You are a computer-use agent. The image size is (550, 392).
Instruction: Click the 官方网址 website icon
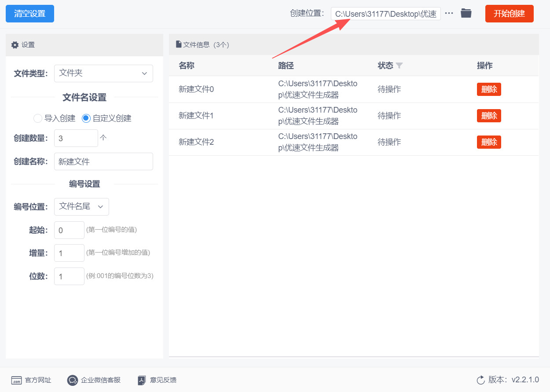coord(16,380)
